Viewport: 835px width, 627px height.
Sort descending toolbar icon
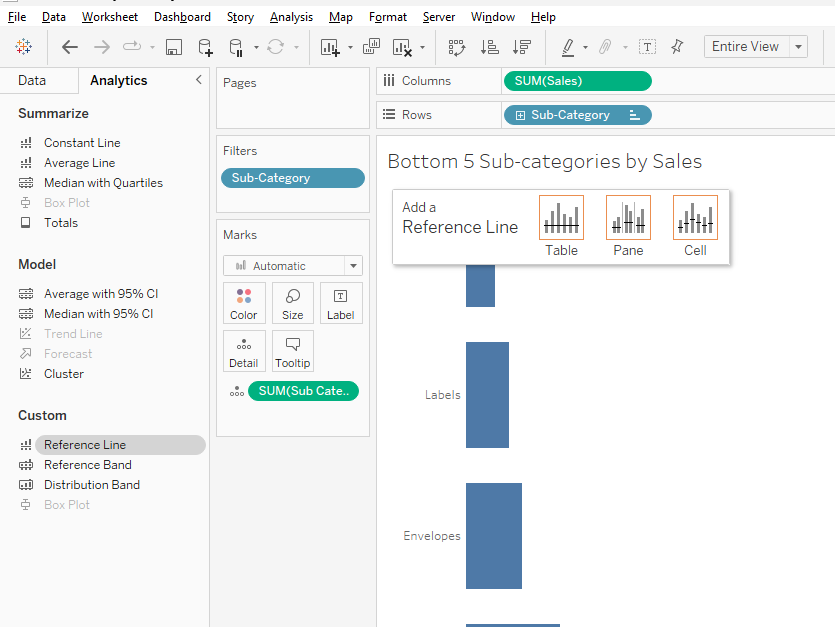coord(522,47)
